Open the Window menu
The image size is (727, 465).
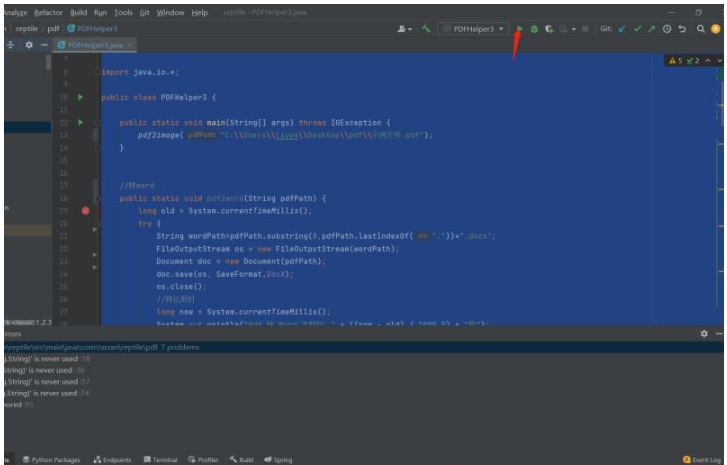coord(170,13)
